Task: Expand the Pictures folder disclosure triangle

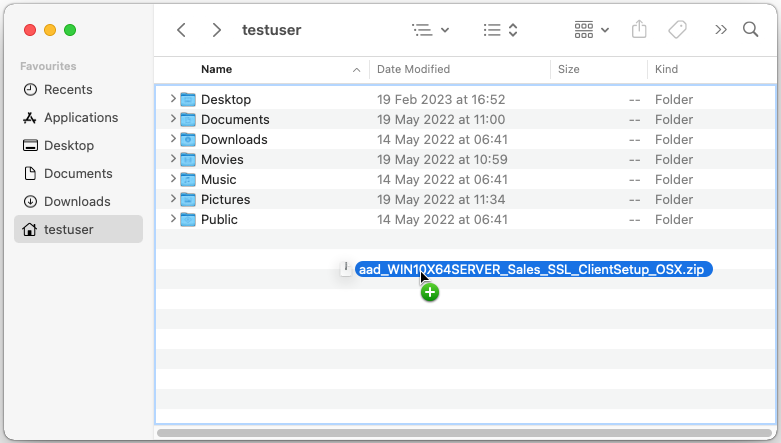Action: (x=173, y=199)
